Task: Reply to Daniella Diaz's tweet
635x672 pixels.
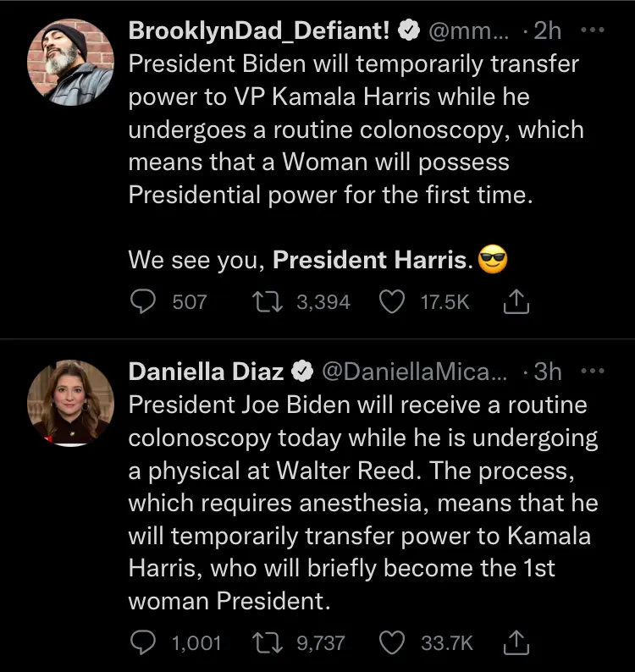Action: click(144, 643)
